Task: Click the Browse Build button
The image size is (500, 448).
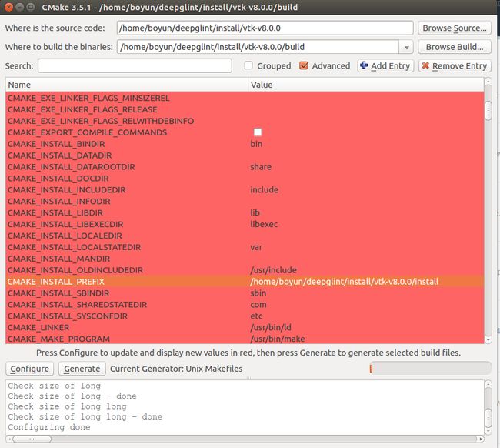Action: point(455,47)
